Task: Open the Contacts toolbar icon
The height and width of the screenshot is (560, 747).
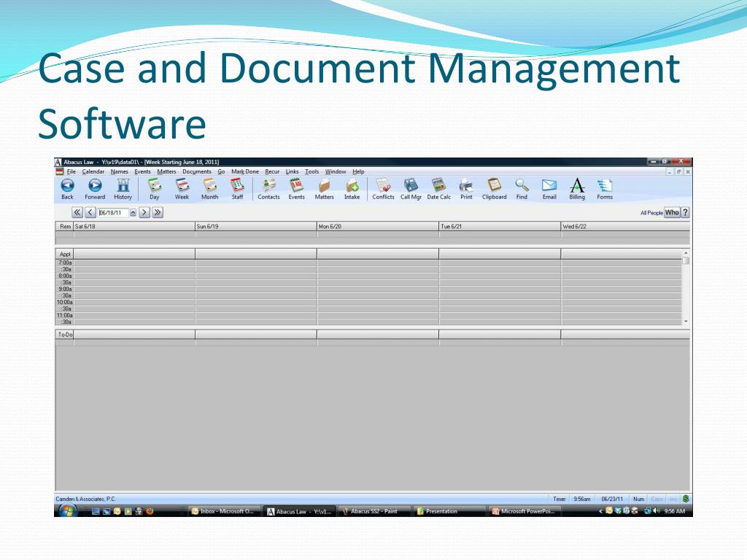Action: 268,185
